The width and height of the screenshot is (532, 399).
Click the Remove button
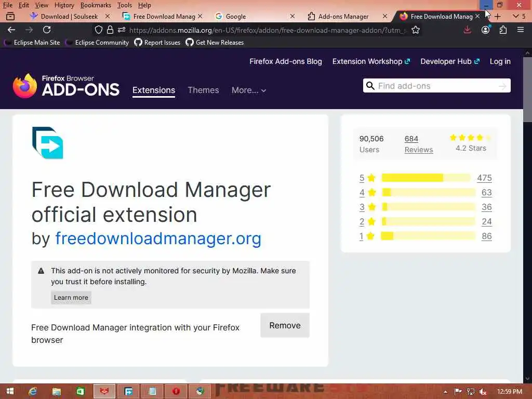click(x=285, y=325)
